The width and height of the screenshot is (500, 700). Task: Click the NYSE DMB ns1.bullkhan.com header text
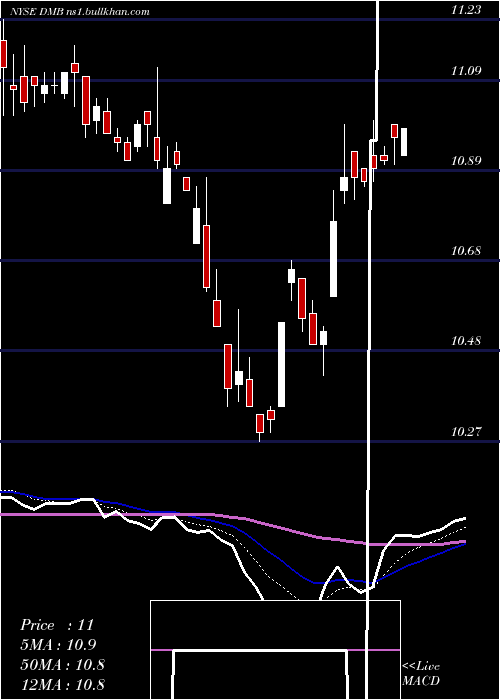tap(79, 12)
